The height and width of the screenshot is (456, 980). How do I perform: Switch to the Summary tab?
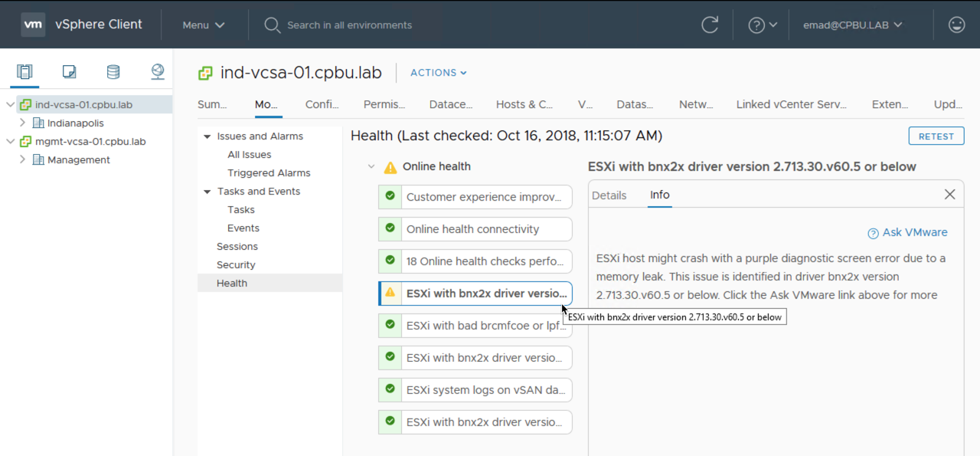click(212, 104)
